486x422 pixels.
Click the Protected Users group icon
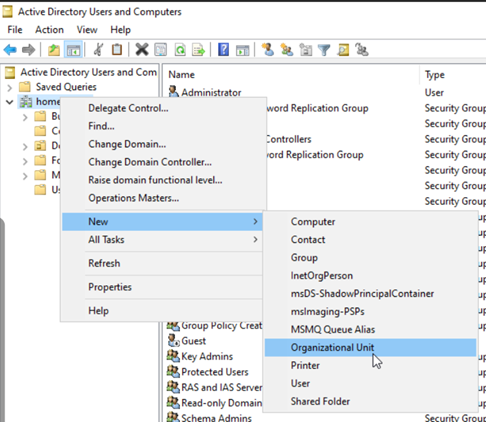173,371
